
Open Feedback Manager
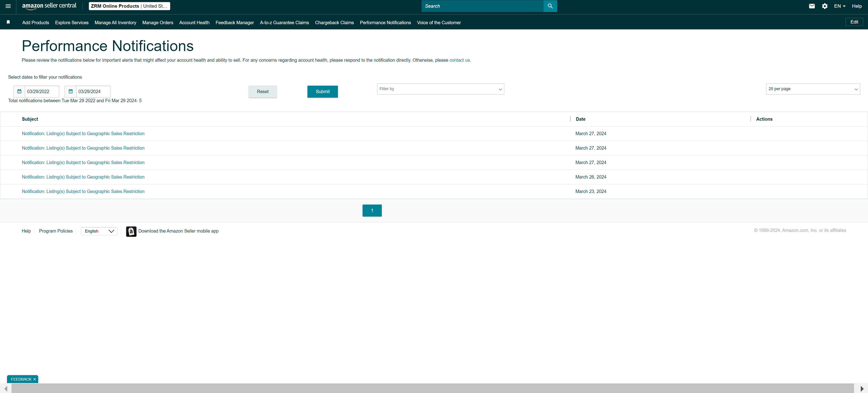235,23
